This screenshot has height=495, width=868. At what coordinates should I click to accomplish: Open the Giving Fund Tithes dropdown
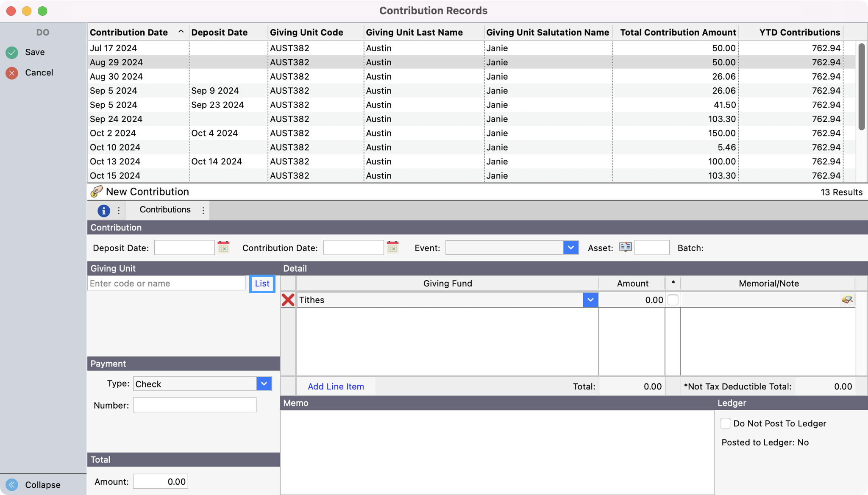[x=590, y=300]
